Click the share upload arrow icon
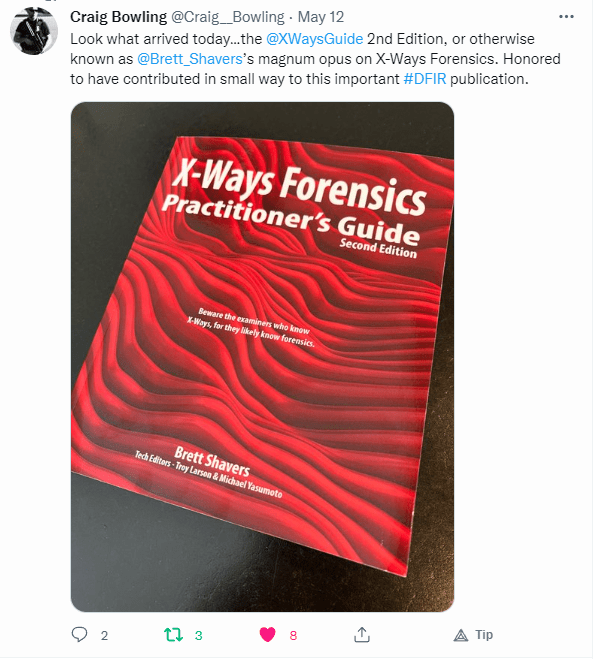Viewport: 597px width, 659px height. tap(362, 634)
